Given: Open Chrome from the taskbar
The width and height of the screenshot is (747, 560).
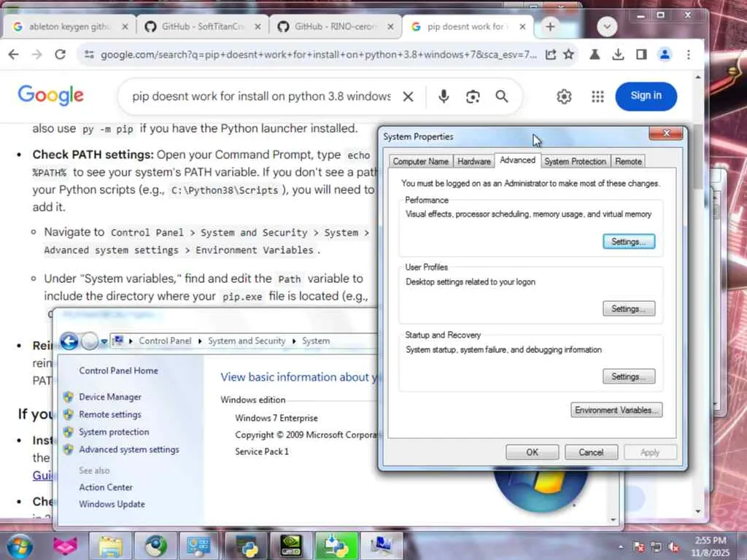Looking at the screenshot, I should (x=156, y=546).
